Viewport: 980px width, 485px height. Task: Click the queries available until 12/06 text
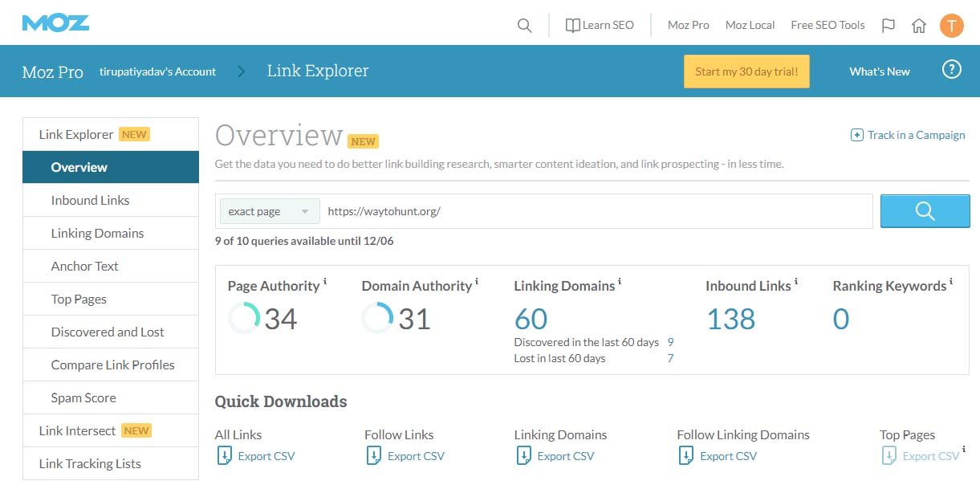click(x=304, y=241)
